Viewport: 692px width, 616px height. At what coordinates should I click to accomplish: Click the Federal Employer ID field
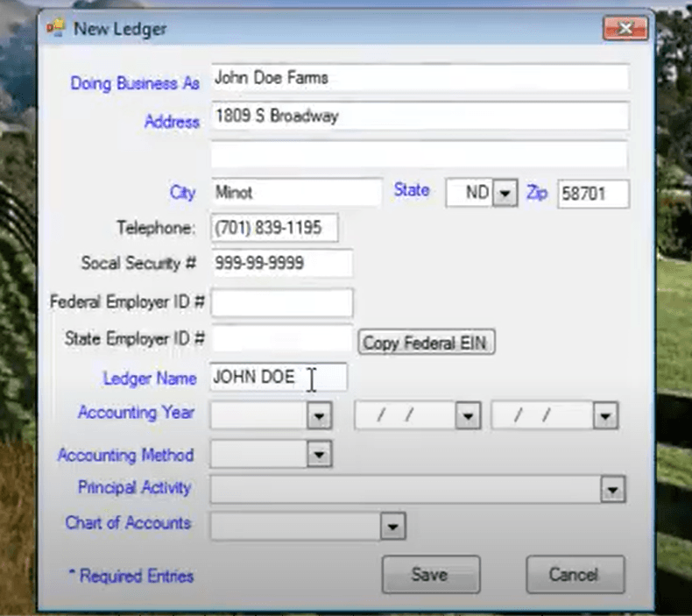coord(282,303)
